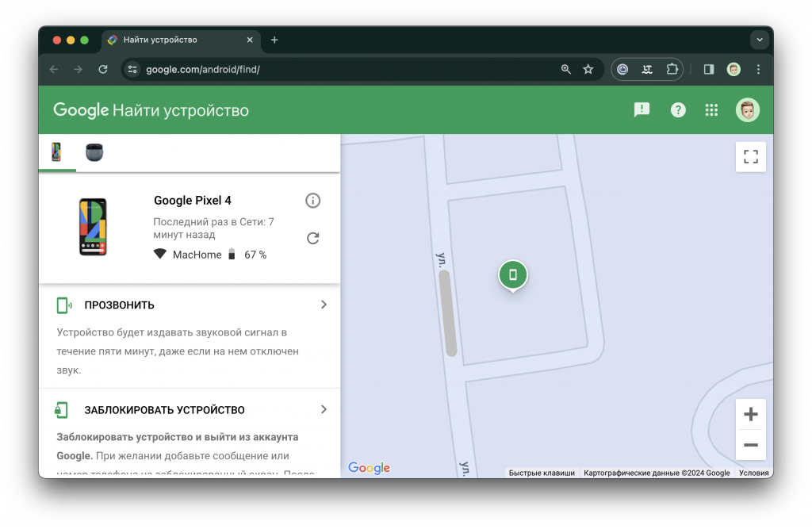Open the Google Pixel 4 info icon
812x529 pixels.
point(312,201)
